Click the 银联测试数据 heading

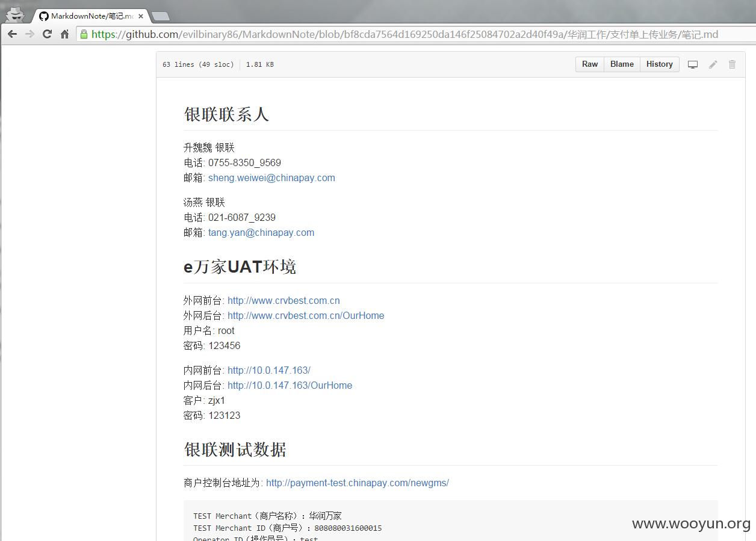(x=235, y=450)
